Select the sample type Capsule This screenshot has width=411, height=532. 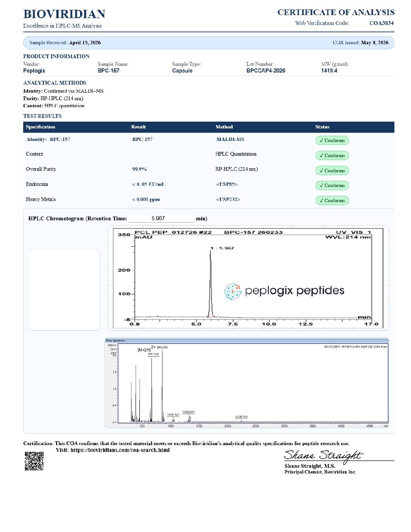(x=182, y=71)
